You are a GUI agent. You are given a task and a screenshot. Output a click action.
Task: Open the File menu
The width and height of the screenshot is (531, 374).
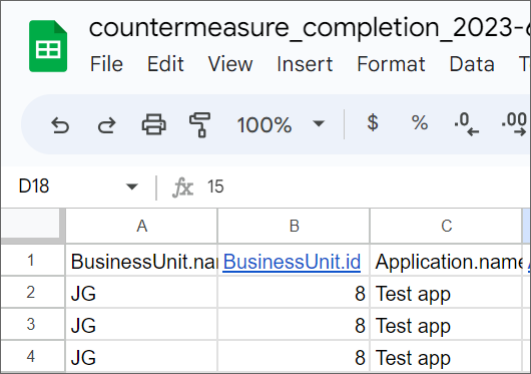click(x=106, y=64)
